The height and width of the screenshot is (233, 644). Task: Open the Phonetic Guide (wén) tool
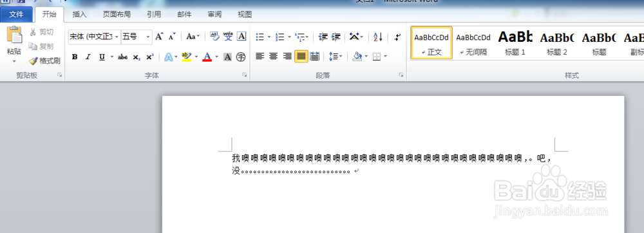tap(228, 37)
